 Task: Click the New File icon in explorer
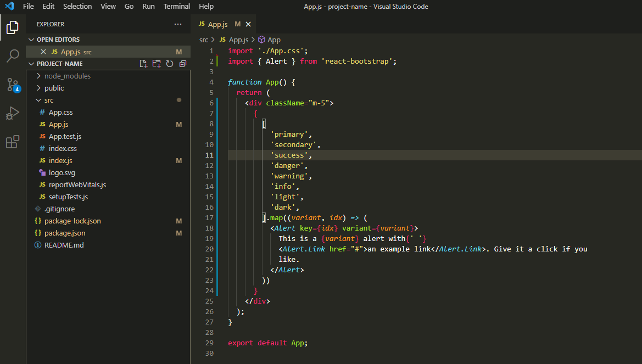(x=143, y=64)
